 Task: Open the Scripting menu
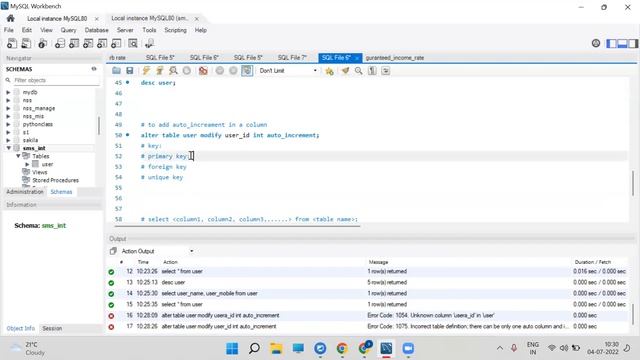(x=175, y=30)
